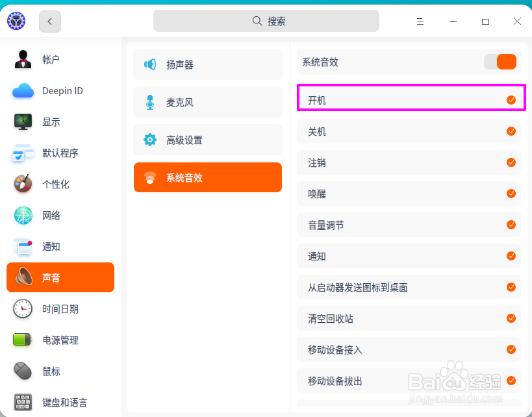Screen dimensions: 532x417
Task: Open Display settings from the sidebar
Action: click(22, 121)
